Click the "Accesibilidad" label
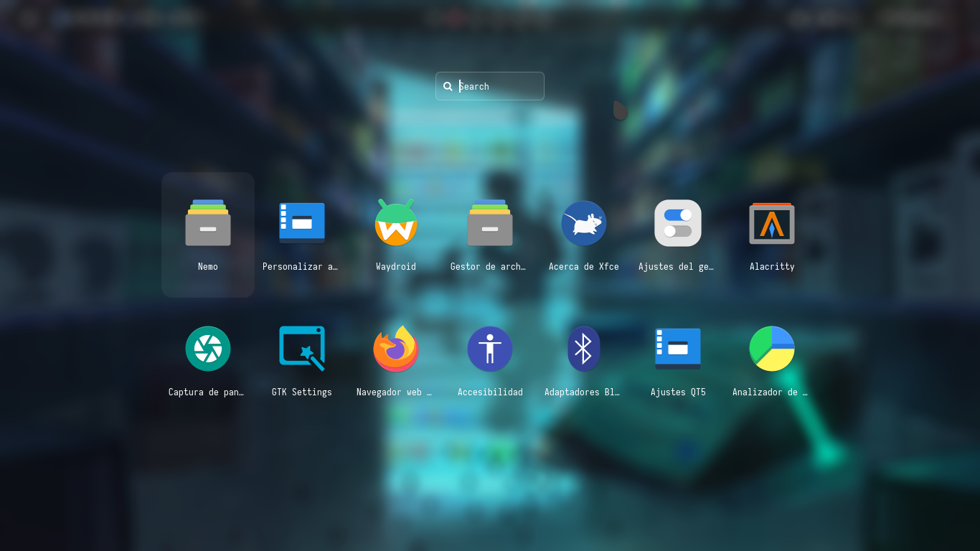 click(x=490, y=392)
